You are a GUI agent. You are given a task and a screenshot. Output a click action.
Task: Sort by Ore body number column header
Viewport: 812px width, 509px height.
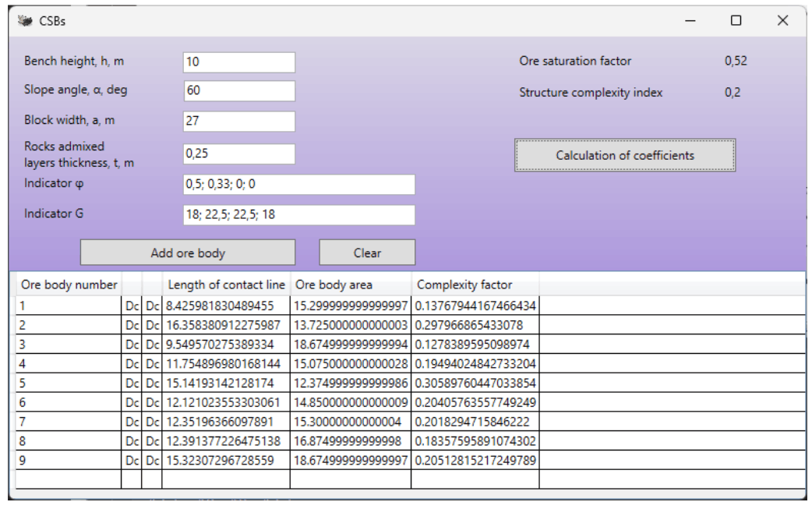coord(69,285)
